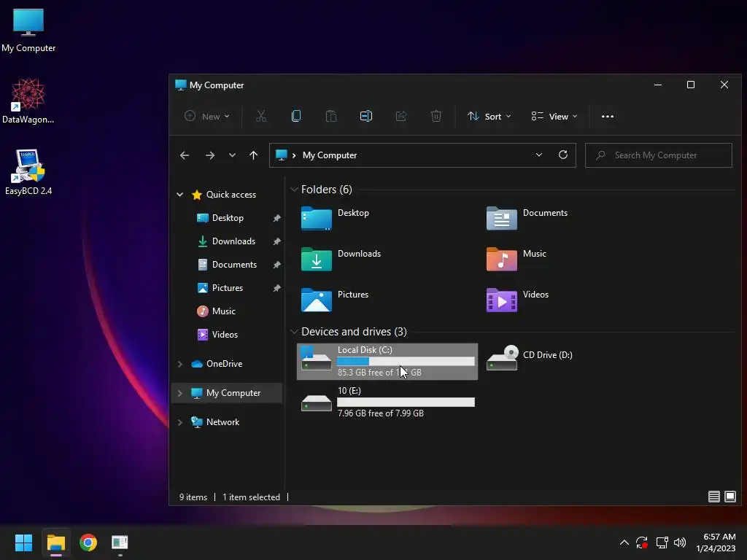Click the fourth taskbar app next to Chrome
Image resolution: width=747 pixels, height=560 pixels.
120,542
